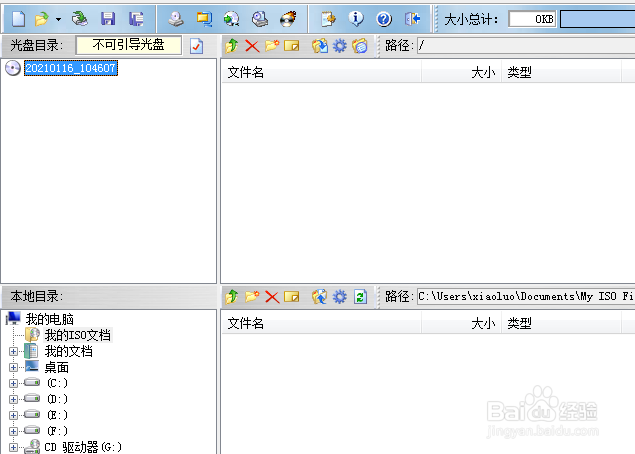Viewport: 635px width, 454px height.
Task: Select 我的电脑 in local tree
Action: pos(49,319)
